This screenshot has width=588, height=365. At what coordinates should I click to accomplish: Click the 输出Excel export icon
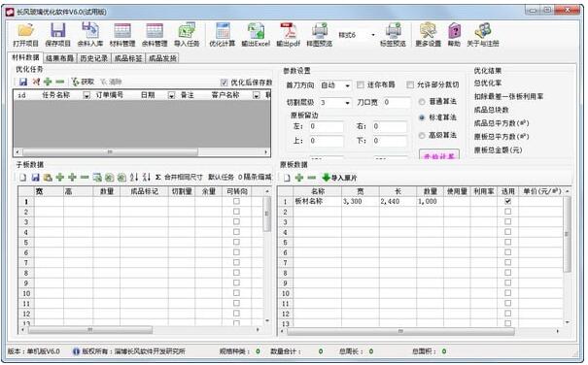[256, 30]
